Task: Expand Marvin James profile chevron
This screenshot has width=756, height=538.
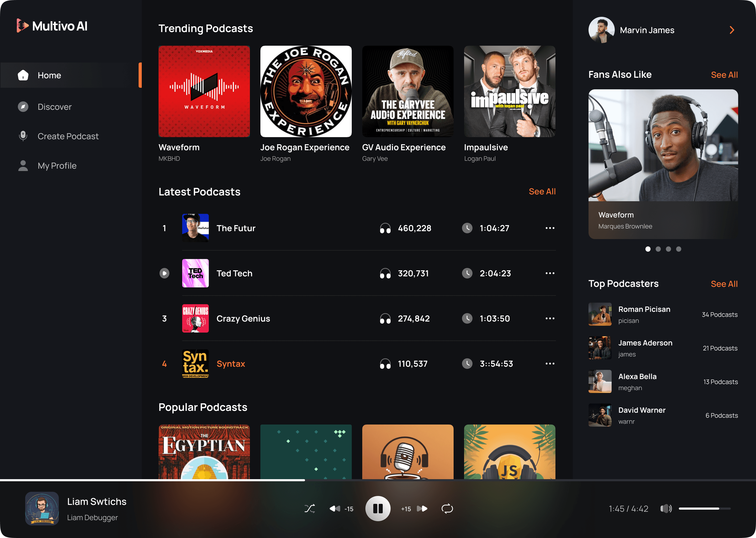Action: pyautogui.click(x=732, y=30)
